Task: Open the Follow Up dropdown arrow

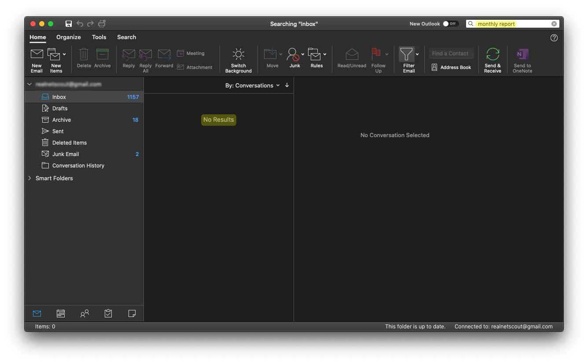Action: point(387,54)
